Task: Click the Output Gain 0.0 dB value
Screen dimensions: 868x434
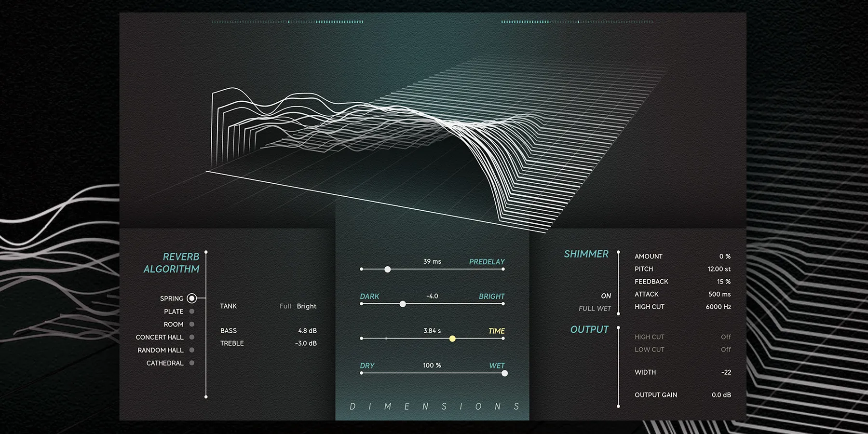Action: [721, 395]
